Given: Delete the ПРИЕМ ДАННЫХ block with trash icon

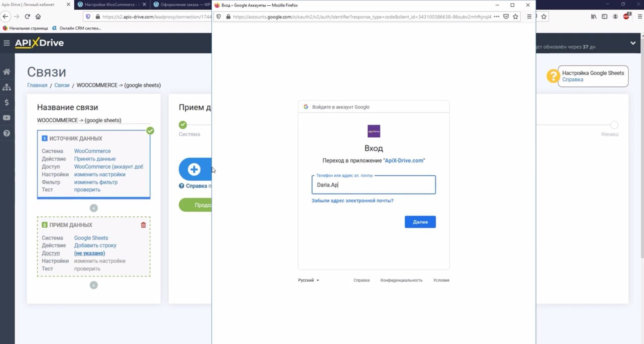Looking at the screenshot, I should point(143,225).
